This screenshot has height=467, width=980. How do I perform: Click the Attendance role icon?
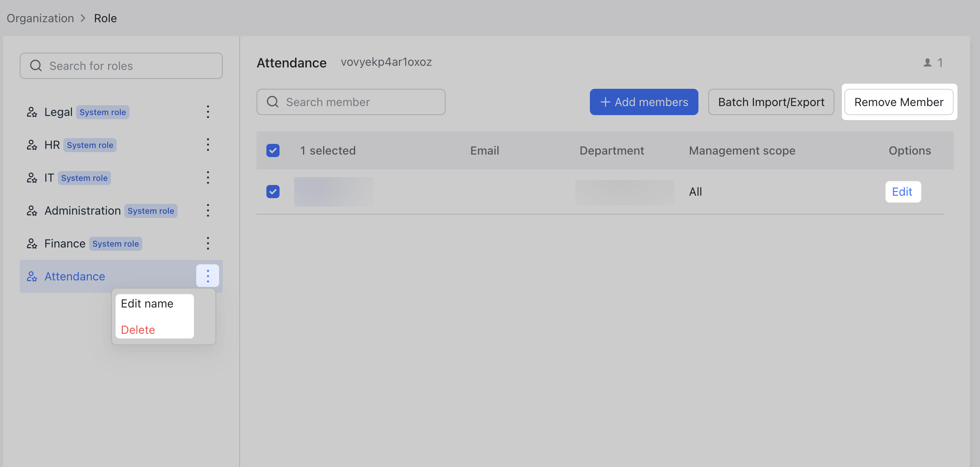[x=32, y=276]
